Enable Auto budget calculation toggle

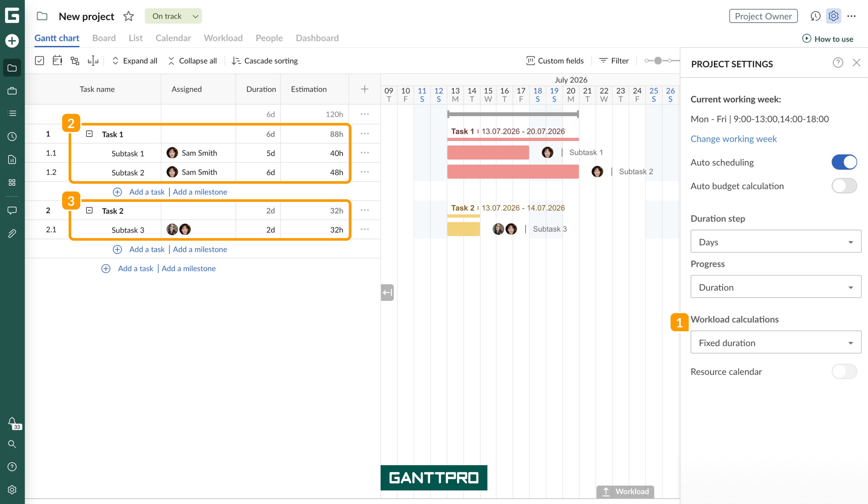click(844, 186)
